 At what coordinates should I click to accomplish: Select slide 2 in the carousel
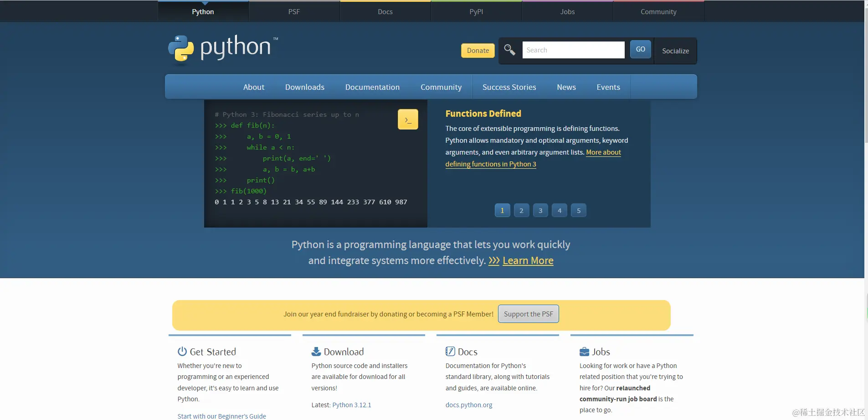tap(521, 210)
